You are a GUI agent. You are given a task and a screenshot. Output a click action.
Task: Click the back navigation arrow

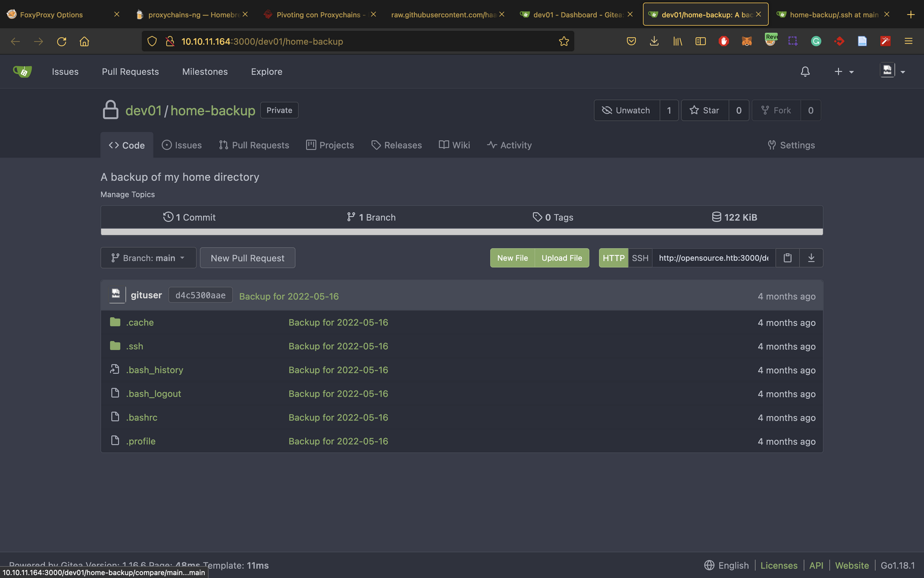pos(15,41)
